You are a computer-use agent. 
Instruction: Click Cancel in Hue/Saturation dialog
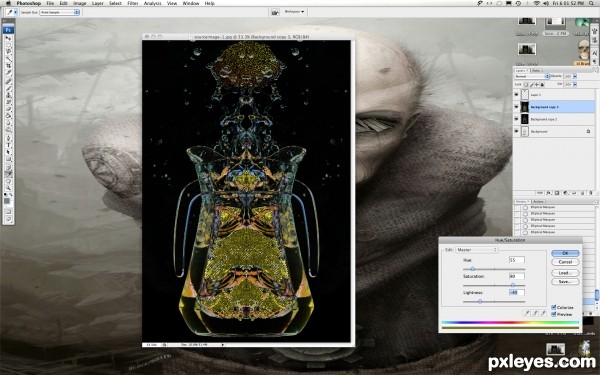tap(565, 262)
